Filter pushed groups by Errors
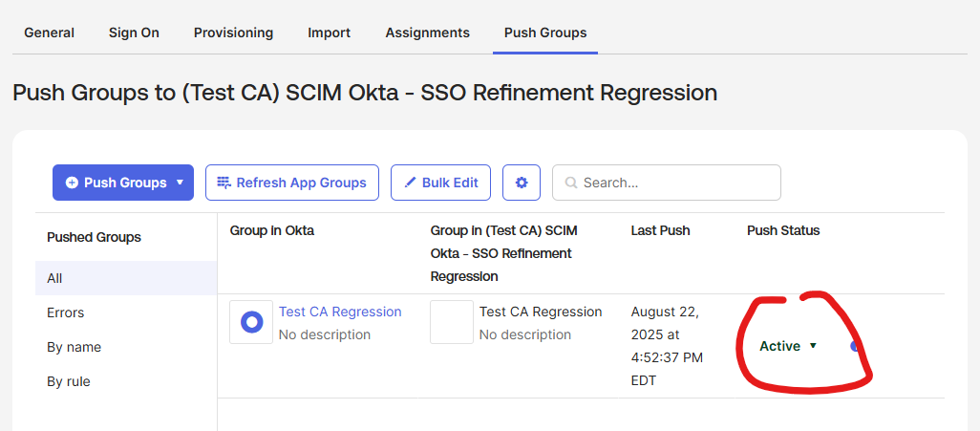The image size is (980, 431). [x=66, y=312]
